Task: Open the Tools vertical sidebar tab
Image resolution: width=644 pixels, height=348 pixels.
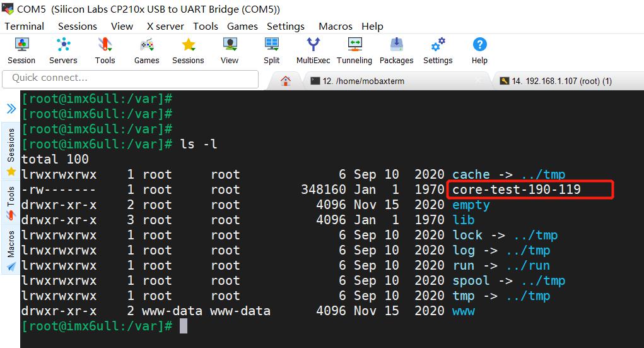Action: pyautogui.click(x=11, y=203)
